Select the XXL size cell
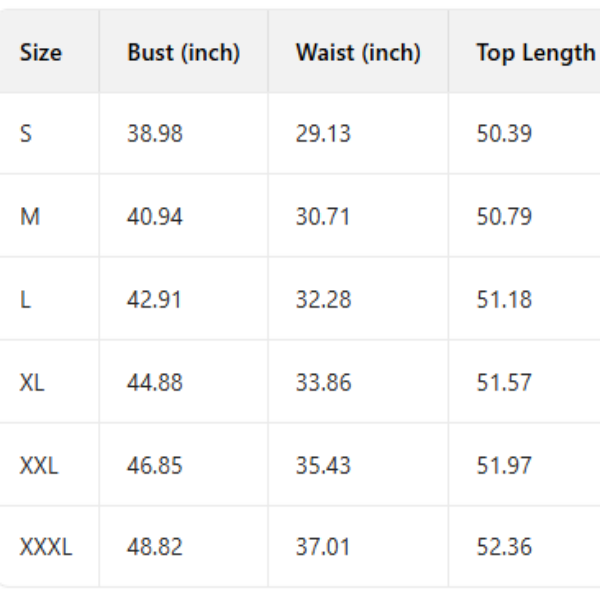Image resolution: width=600 pixels, height=600 pixels. coord(39,465)
